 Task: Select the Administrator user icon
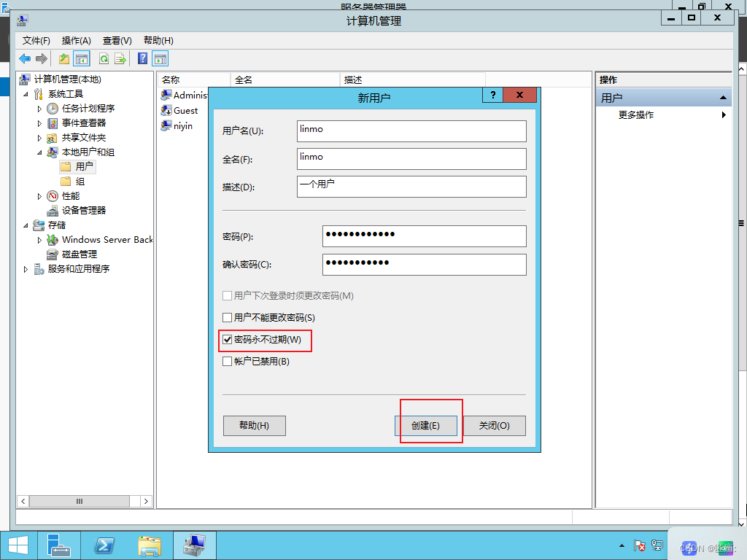(x=166, y=95)
